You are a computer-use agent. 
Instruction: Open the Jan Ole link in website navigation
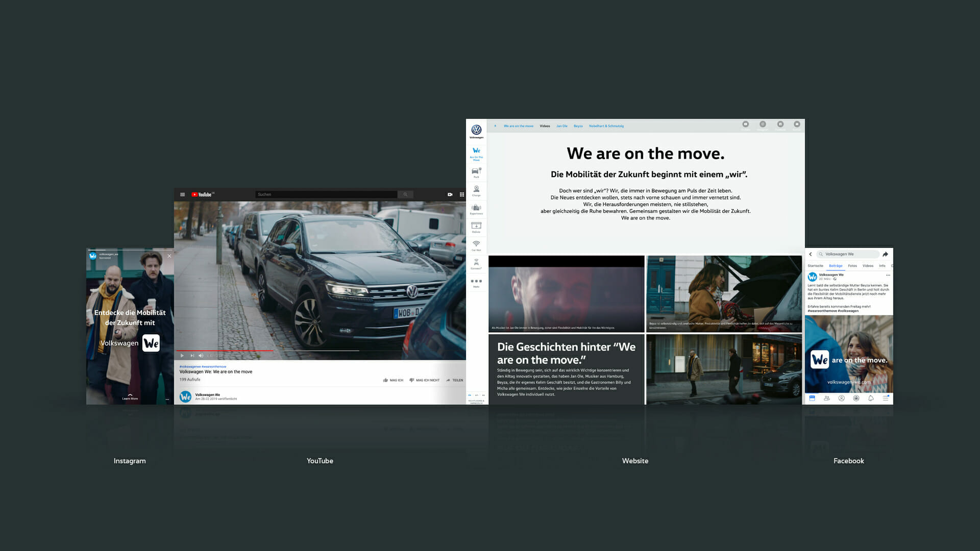[562, 126]
